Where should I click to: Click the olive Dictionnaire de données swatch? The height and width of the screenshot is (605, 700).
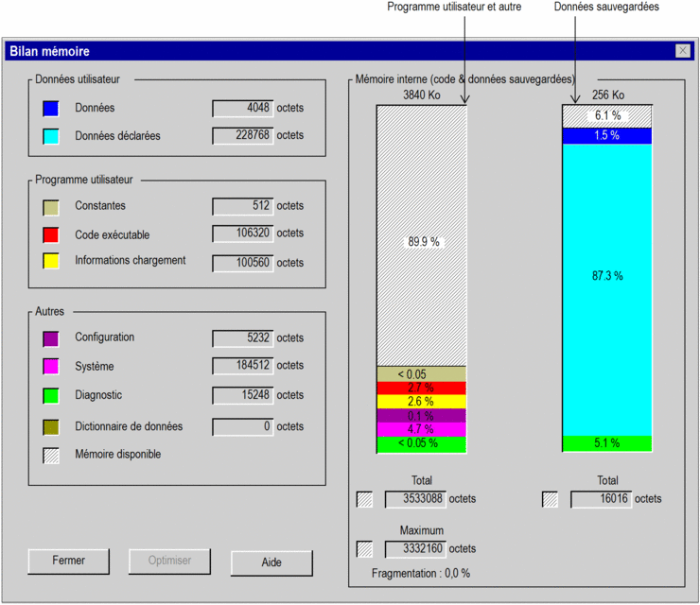(x=51, y=427)
